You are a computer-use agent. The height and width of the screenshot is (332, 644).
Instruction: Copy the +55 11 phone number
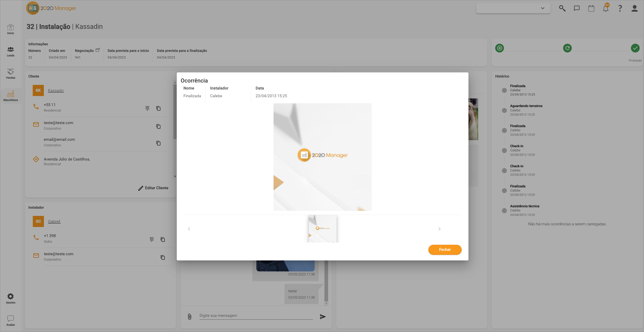point(158,108)
